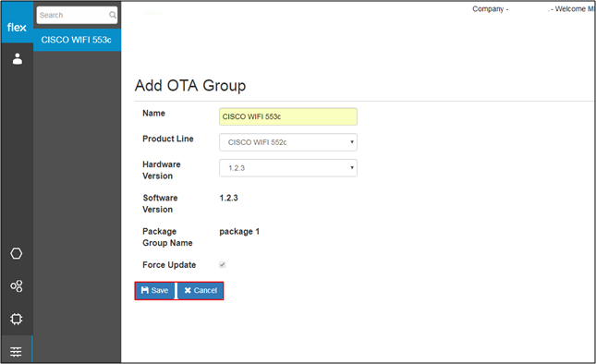Open the chip device sidebar icon

click(x=17, y=319)
